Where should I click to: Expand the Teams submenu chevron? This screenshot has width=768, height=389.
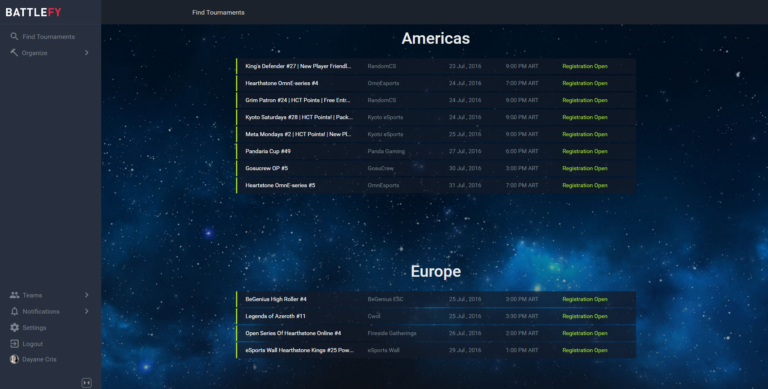pyautogui.click(x=86, y=295)
